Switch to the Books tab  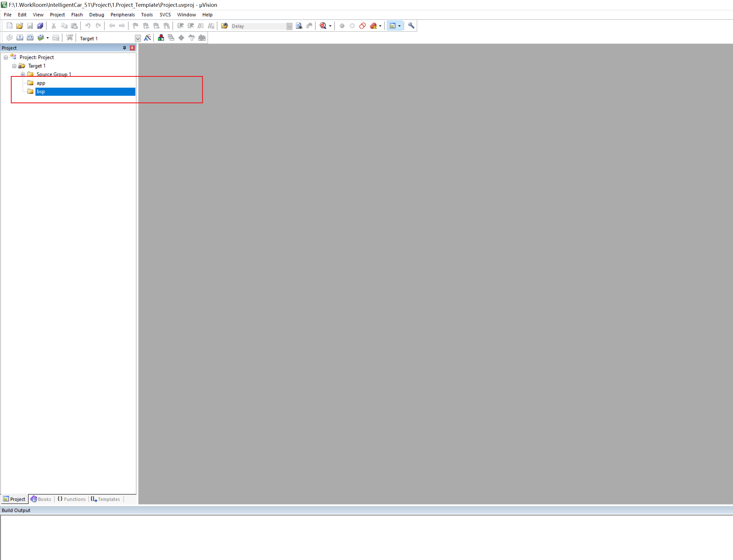point(41,499)
